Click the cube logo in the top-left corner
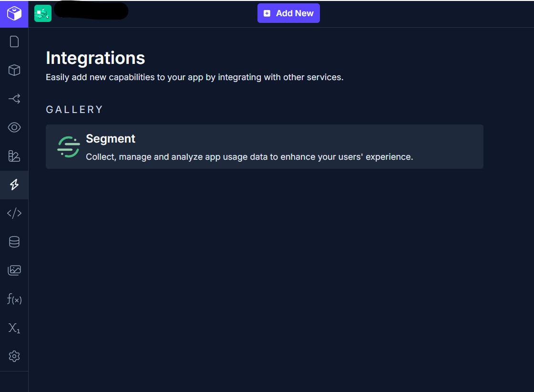This screenshot has height=392, width=534. [x=14, y=14]
